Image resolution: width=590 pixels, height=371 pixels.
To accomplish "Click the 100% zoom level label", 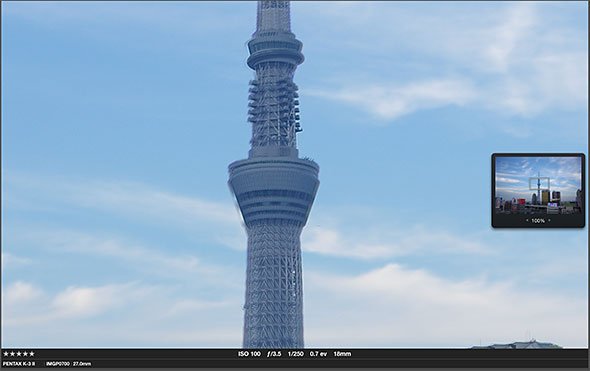I will (x=538, y=221).
